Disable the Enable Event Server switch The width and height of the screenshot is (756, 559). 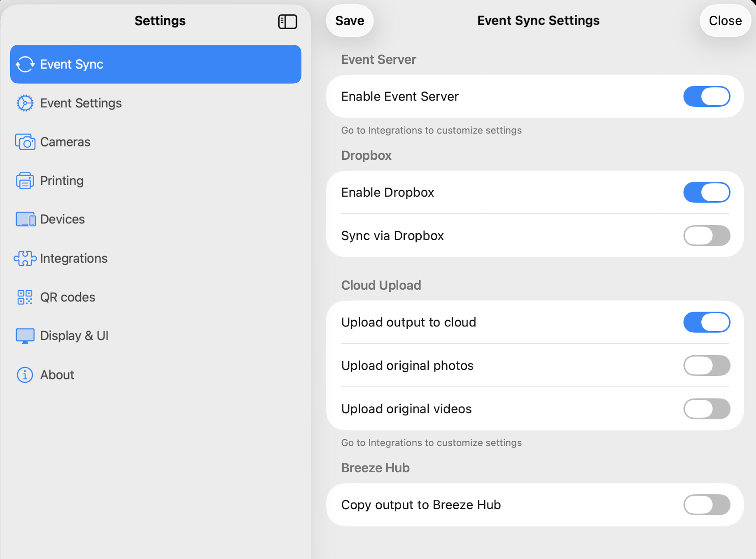pos(707,96)
